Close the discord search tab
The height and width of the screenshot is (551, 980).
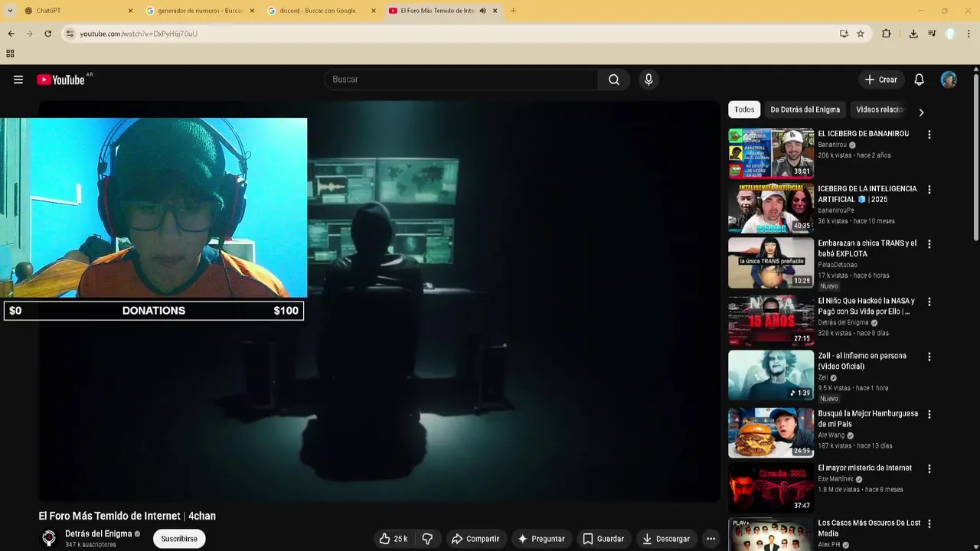(x=374, y=11)
